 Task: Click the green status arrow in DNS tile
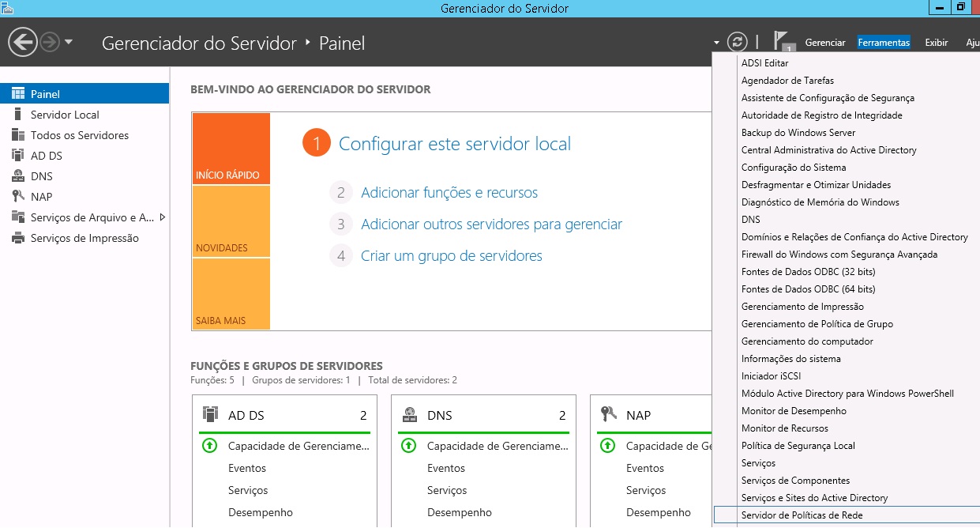point(409,446)
